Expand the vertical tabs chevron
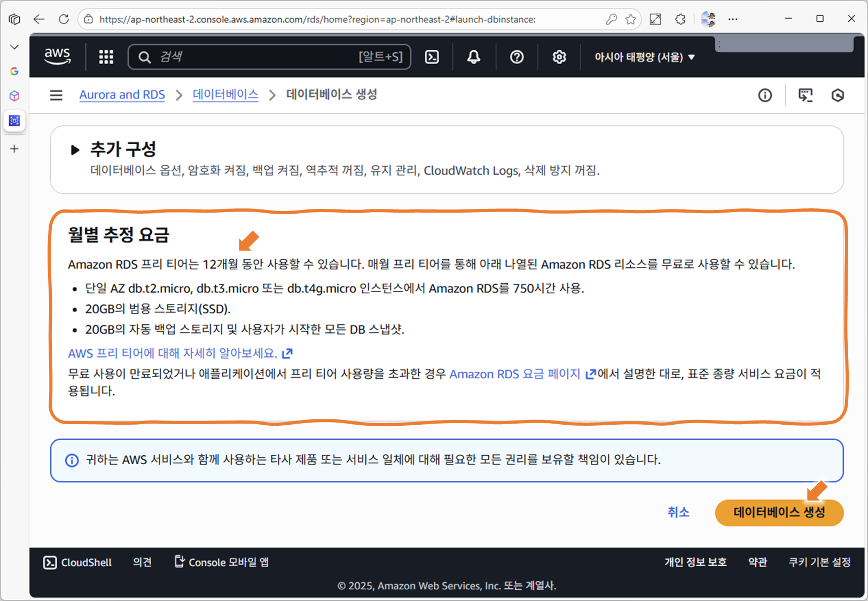The height and width of the screenshot is (601, 868). coord(14,47)
